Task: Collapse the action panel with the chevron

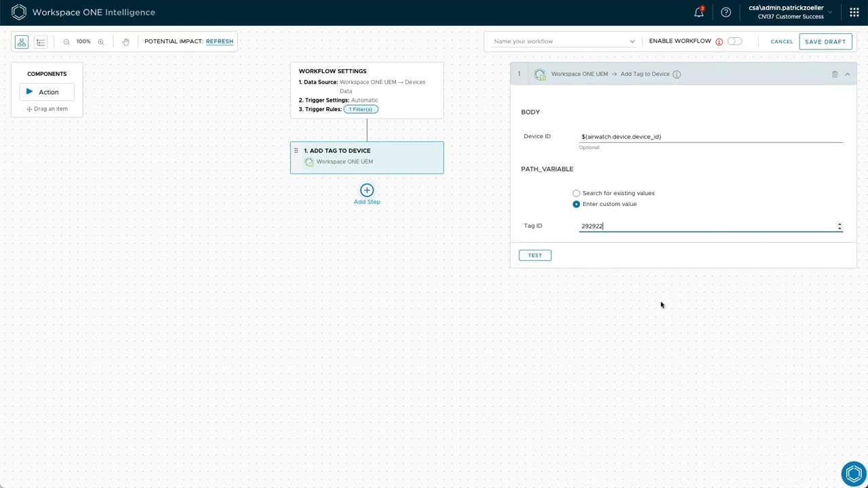Action: pyautogui.click(x=848, y=74)
